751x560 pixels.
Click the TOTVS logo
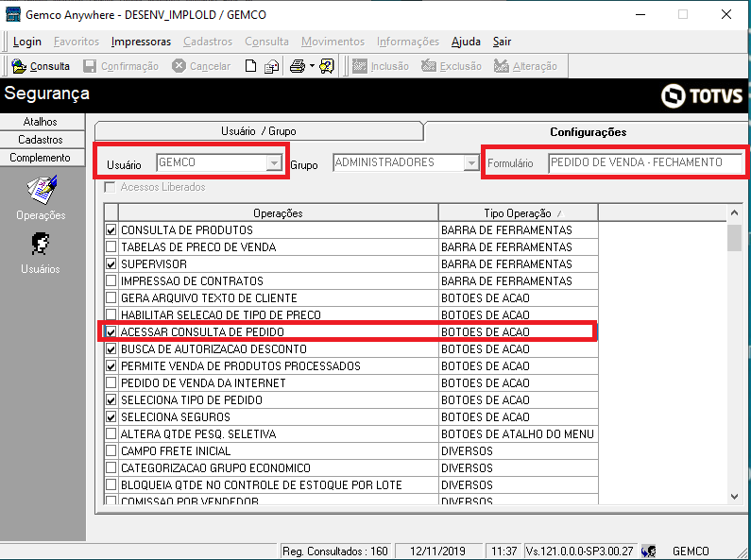(702, 95)
